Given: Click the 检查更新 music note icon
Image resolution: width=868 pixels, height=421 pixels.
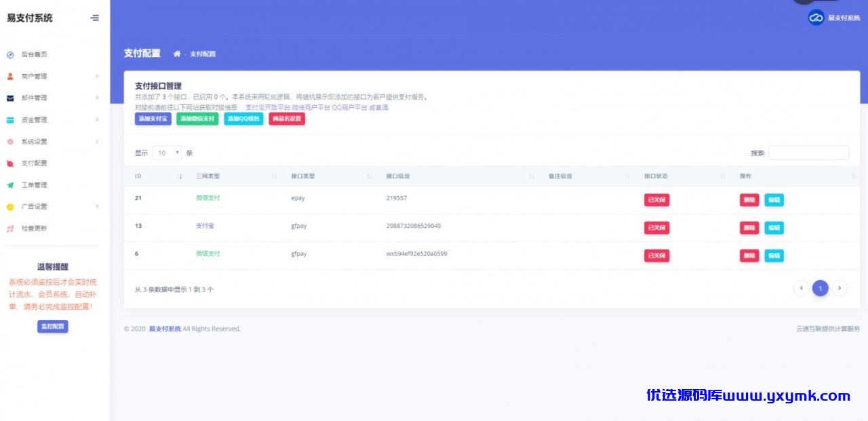Looking at the screenshot, I should pos(10,228).
